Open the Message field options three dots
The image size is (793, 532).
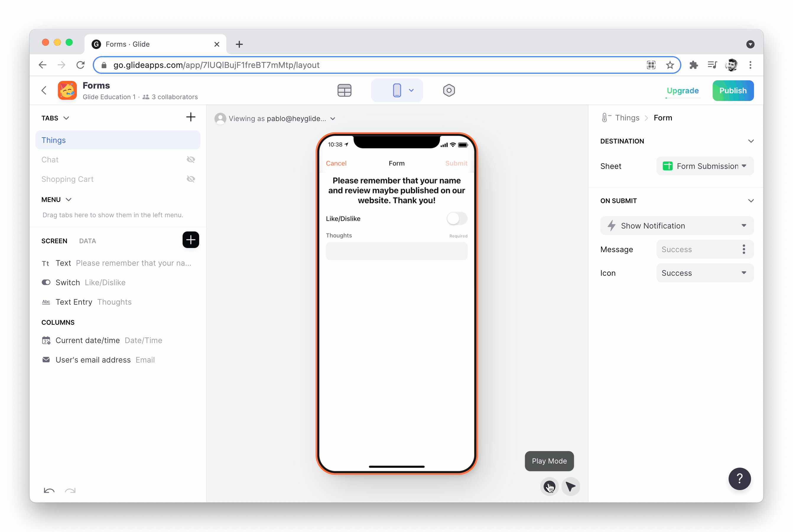coord(744,249)
